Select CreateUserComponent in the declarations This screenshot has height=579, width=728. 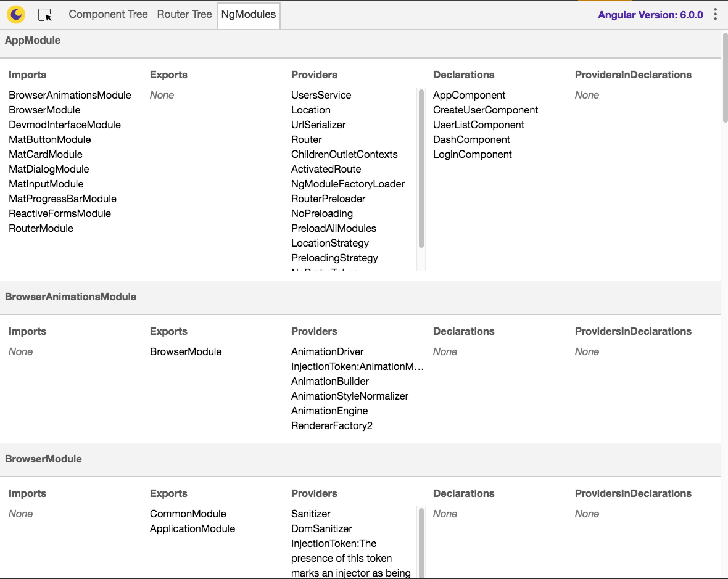pos(485,110)
